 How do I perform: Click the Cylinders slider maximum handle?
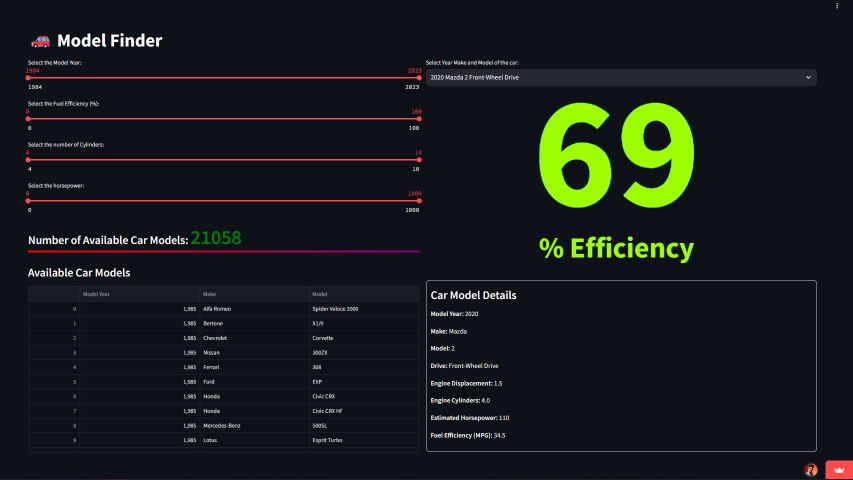[x=419, y=160]
